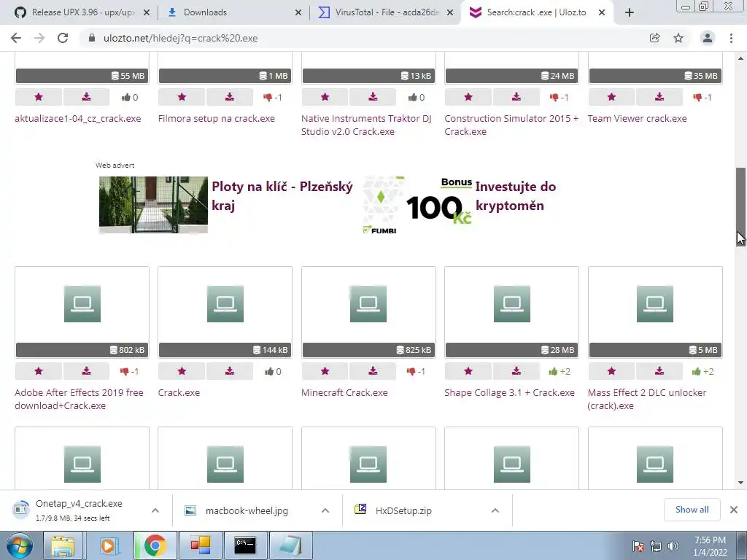Viewport: 747px width, 560px height.
Task: Expand options for Onetap_v4_crack.exe download
Action: click(x=155, y=510)
